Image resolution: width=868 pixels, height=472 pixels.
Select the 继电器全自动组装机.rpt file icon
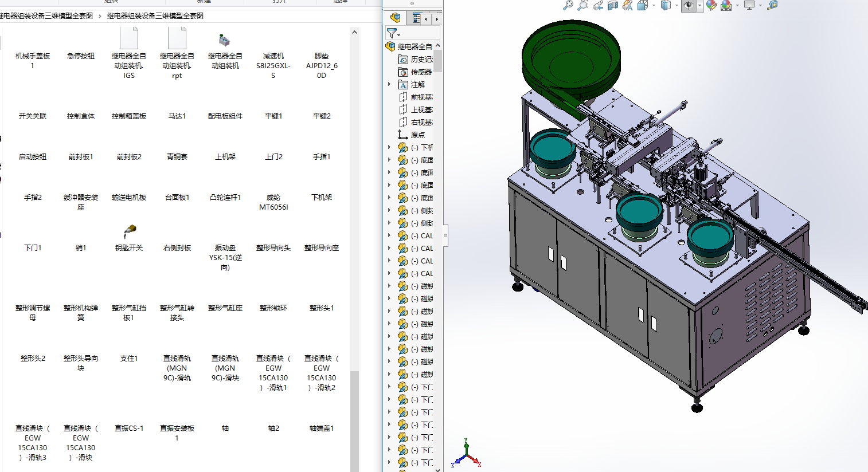pos(177,38)
